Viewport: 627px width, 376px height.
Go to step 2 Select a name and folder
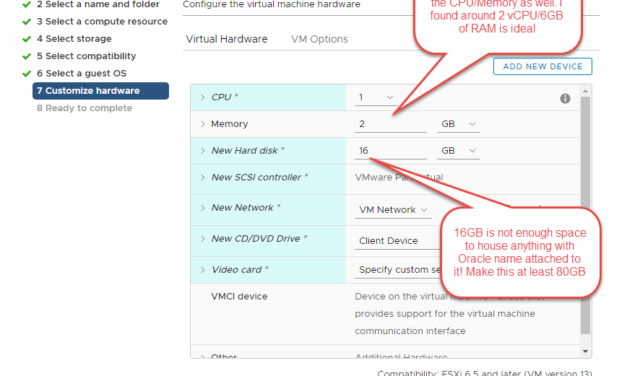click(x=98, y=4)
